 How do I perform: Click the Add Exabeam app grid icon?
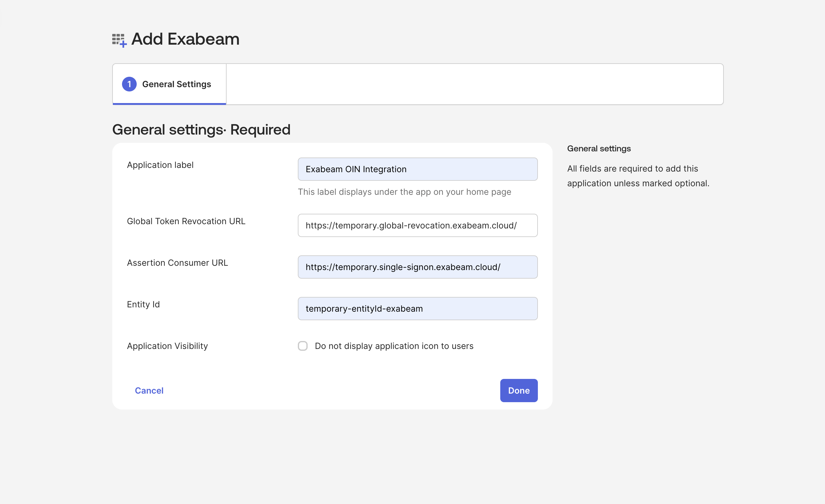119,39
